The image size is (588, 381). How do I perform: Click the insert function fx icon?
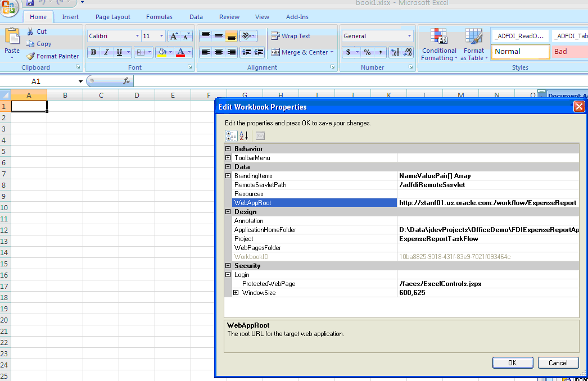(126, 81)
